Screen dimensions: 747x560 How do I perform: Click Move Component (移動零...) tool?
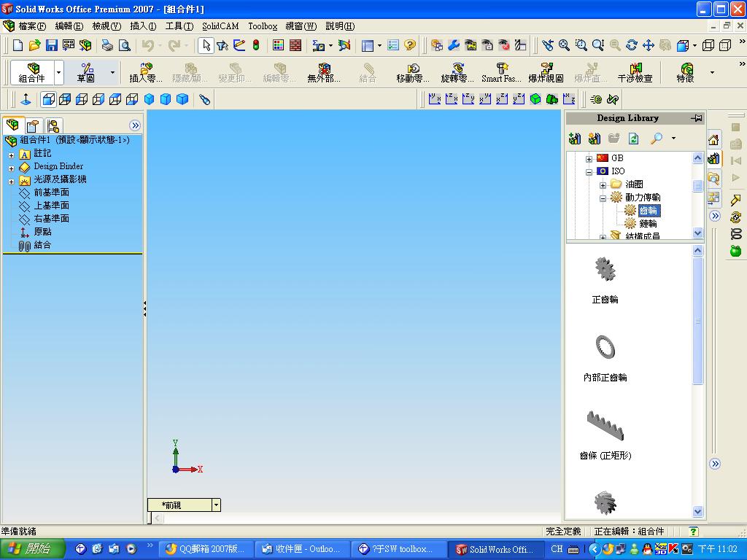click(413, 72)
